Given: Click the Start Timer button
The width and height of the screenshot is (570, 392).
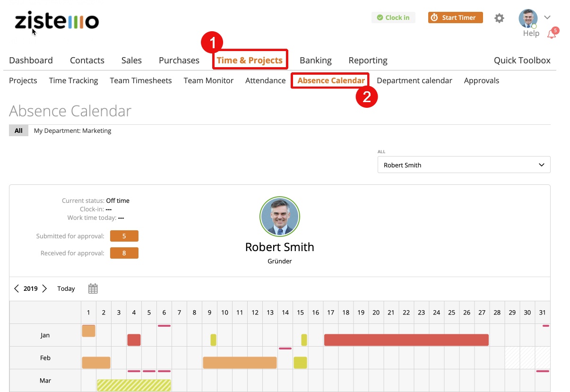Looking at the screenshot, I should point(456,17).
